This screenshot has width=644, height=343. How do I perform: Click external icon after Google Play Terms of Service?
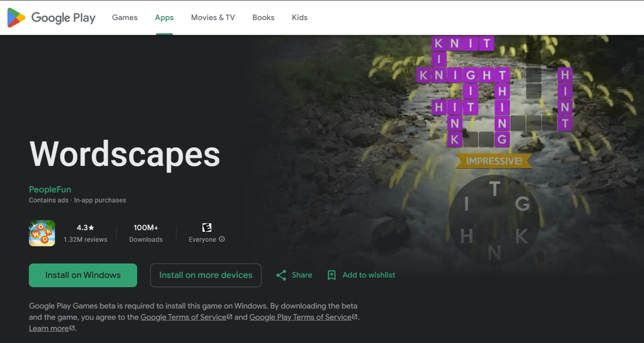(355, 317)
